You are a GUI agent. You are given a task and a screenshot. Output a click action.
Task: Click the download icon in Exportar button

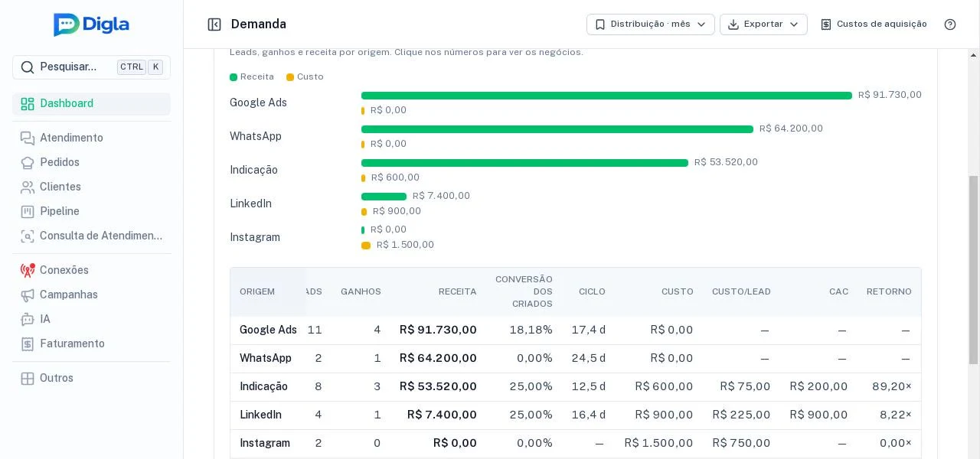coord(733,24)
